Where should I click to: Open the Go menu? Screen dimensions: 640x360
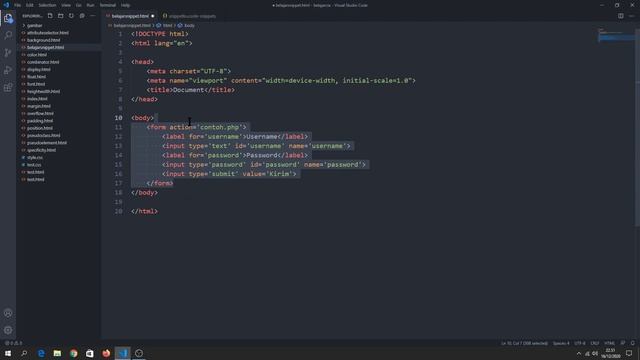click(79, 5)
